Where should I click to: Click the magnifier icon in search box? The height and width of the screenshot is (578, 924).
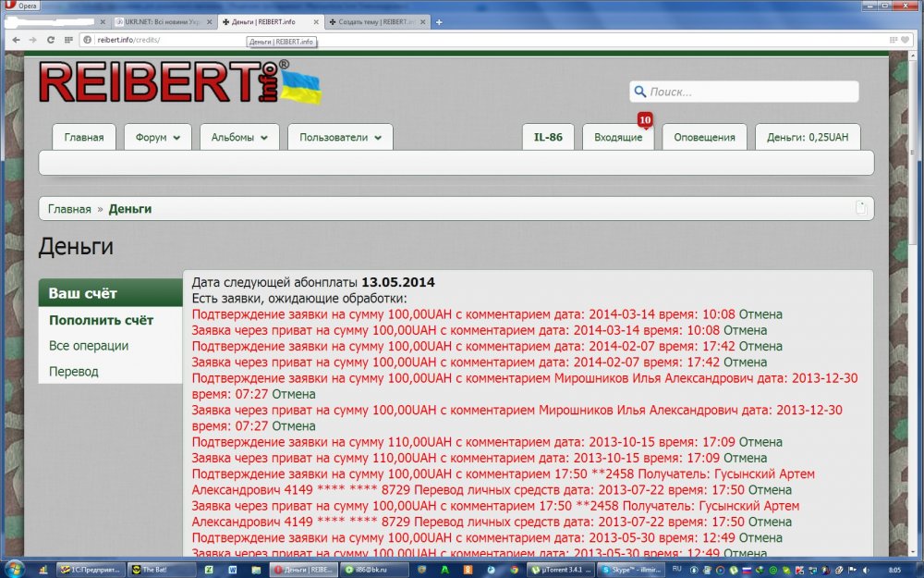click(x=640, y=92)
